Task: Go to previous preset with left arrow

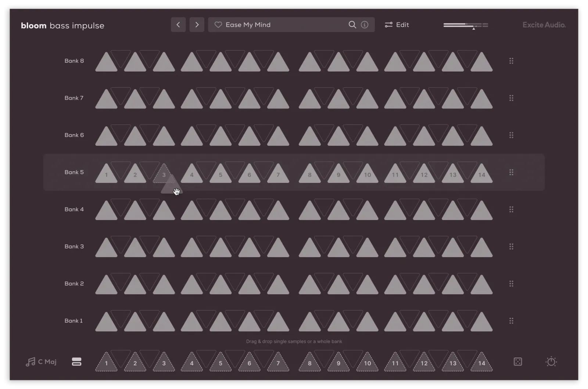Action: [x=178, y=25]
